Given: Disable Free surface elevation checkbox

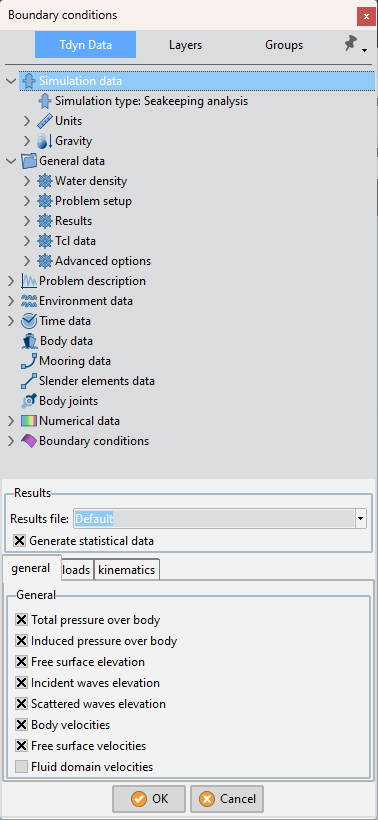Looking at the screenshot, I should pos(21,662).
